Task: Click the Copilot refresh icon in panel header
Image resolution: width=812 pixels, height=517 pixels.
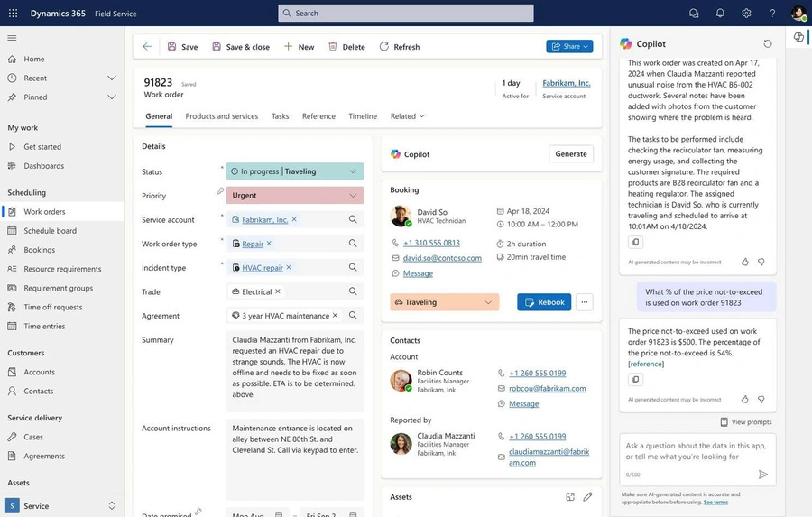Action: (x=768, y=43)
